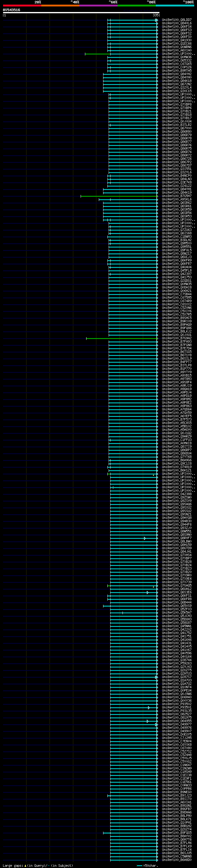197x868 pixels.
Task: Click the cyan ~100% identity legend swatch
Action: (x=175, y=6)
